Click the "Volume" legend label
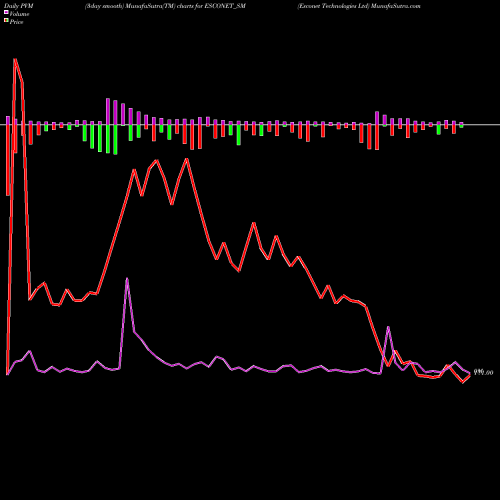 point(19,14)
